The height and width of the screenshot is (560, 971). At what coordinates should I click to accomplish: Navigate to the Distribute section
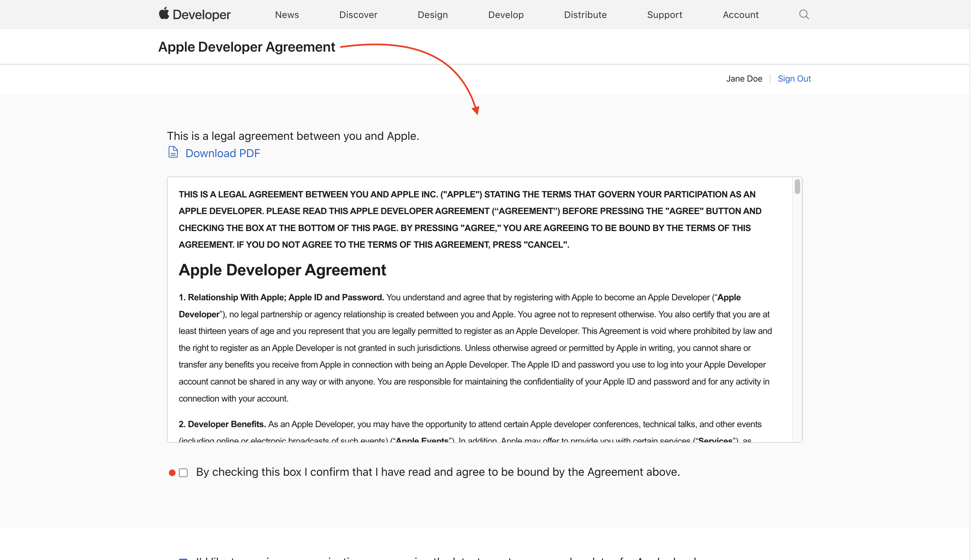(x=585, y=15)
